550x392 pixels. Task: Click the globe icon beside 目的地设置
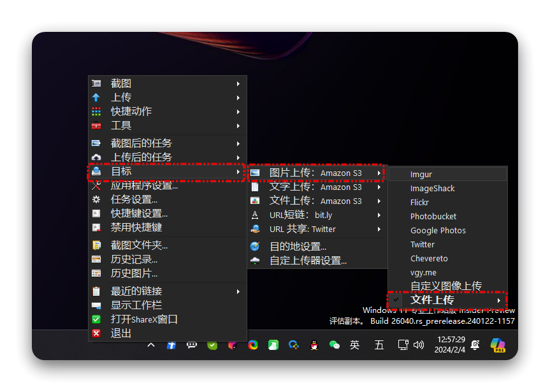[x=255, y=247]
